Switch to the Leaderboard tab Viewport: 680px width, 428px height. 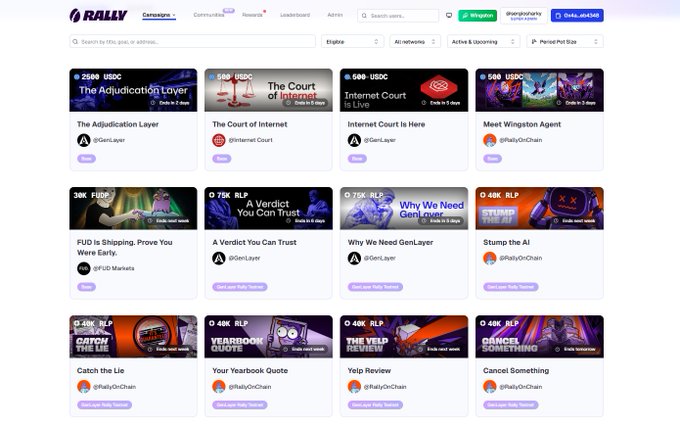(295, 15)
